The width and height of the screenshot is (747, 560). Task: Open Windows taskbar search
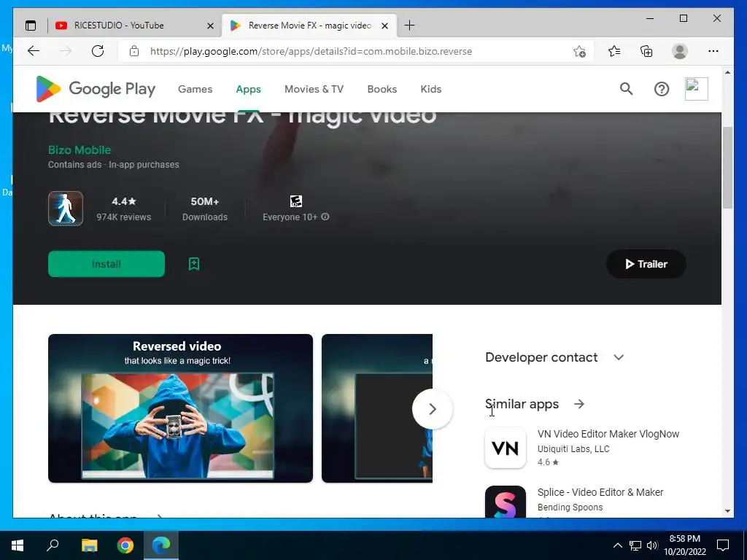tap(53, 545)
